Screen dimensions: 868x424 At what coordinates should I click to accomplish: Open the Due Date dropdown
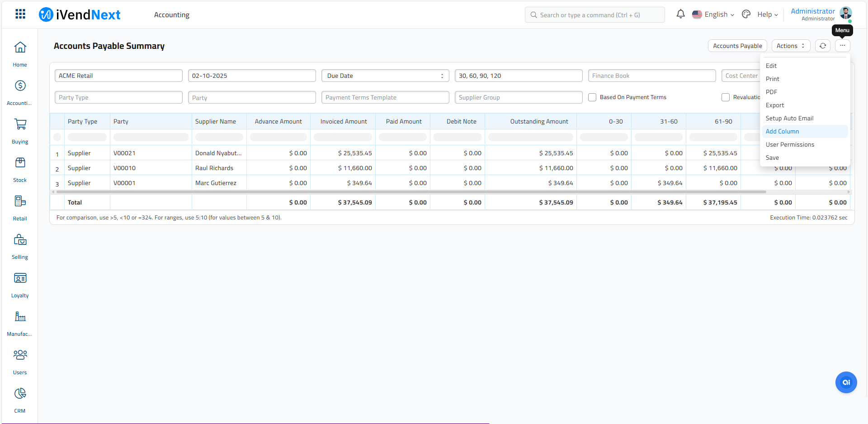[x=385, y=76]
